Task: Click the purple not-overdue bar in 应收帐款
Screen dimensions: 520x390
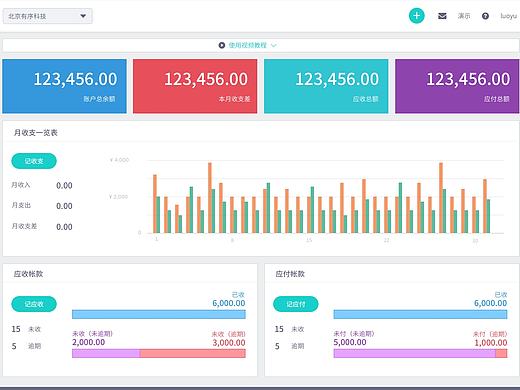Action: (106, 353)
